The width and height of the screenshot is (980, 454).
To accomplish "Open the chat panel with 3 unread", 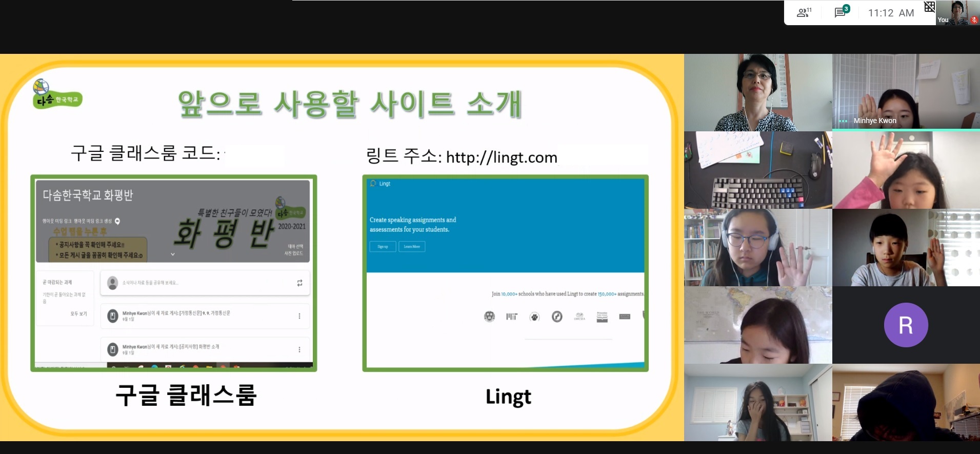I will [x=841, y=12].
